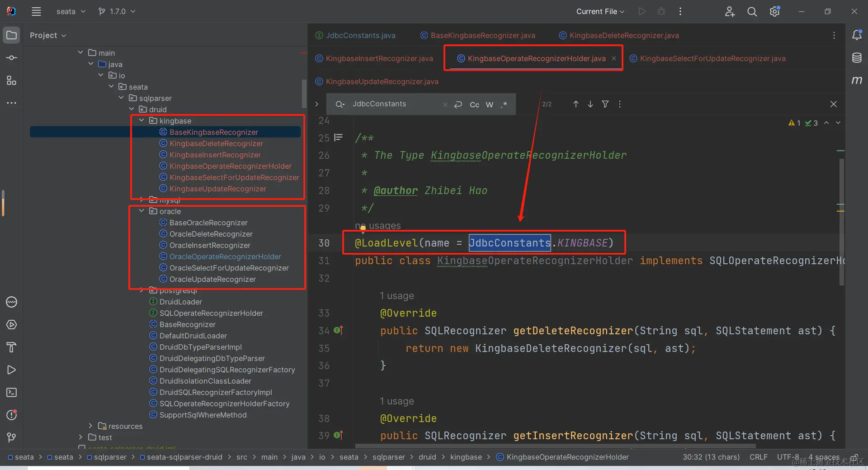Click the UTF-8 encoding widget
This screenshot has width=868, height=470.
pyautogui.click(x=788, y=457)
